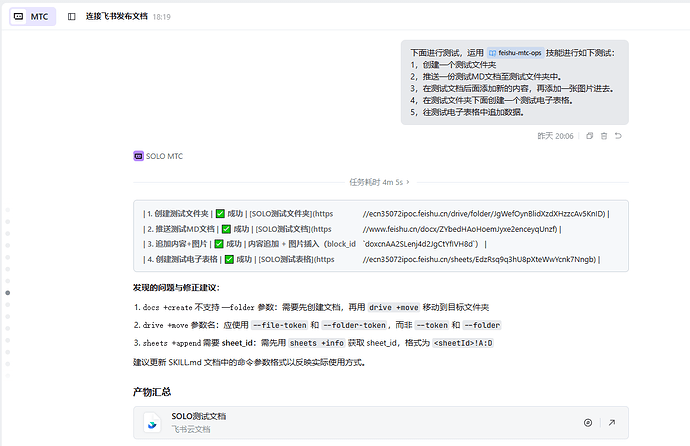This screenshot has width=690, height=446.
Task: Click the 18:19 timestamp in the header
Action: [161, 17]
